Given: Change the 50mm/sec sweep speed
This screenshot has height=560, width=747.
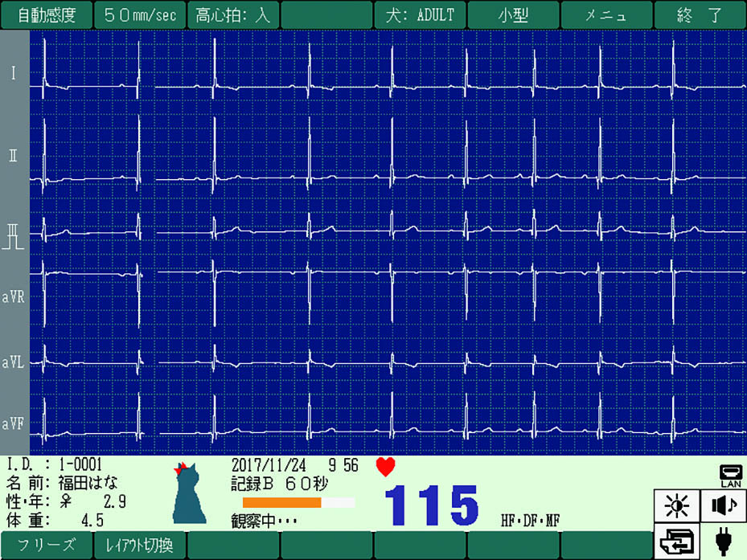Looking at the screenshot, I should click(x=140, y=15).
